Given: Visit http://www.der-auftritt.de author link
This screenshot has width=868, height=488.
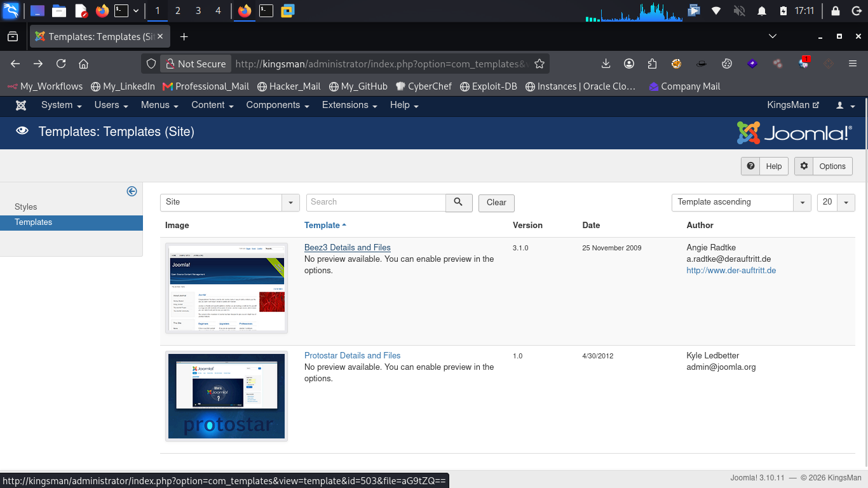Looking at the screenshot, I should tap(731, 271).
